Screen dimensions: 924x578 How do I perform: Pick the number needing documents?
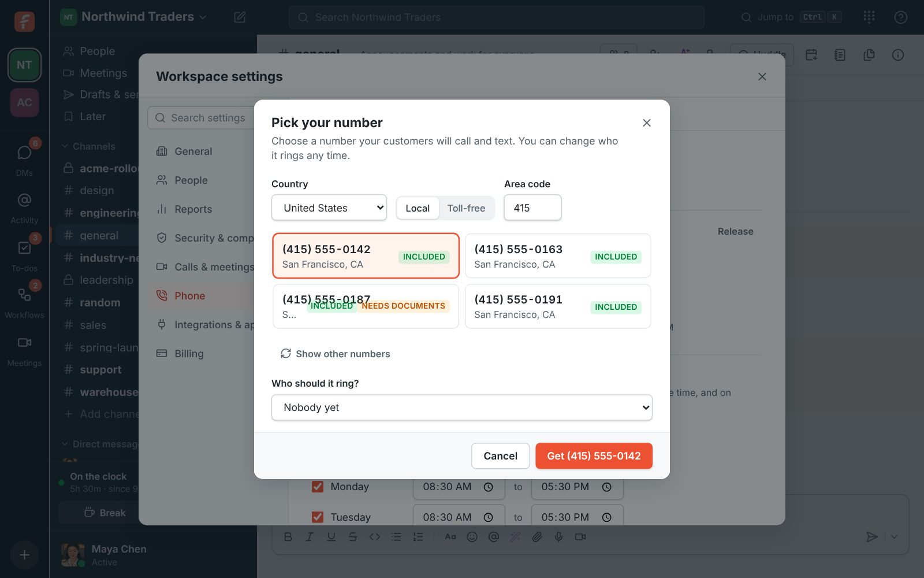pos(366,306)
